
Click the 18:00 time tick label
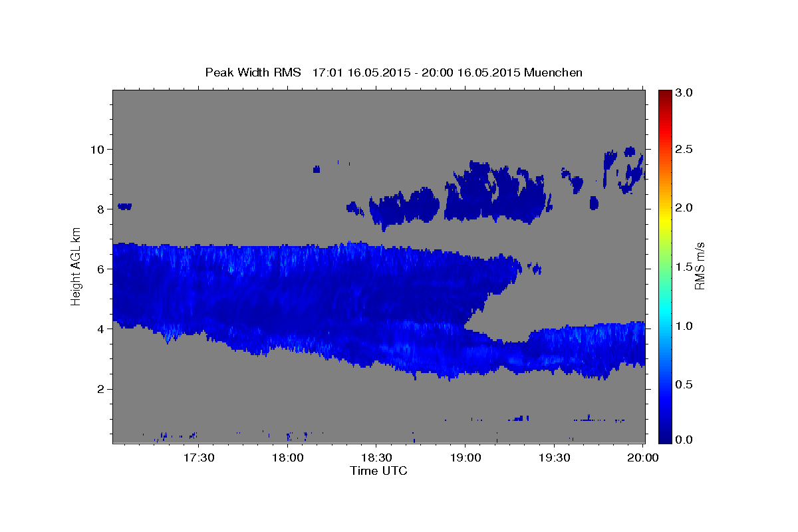[x=288, y=458]
